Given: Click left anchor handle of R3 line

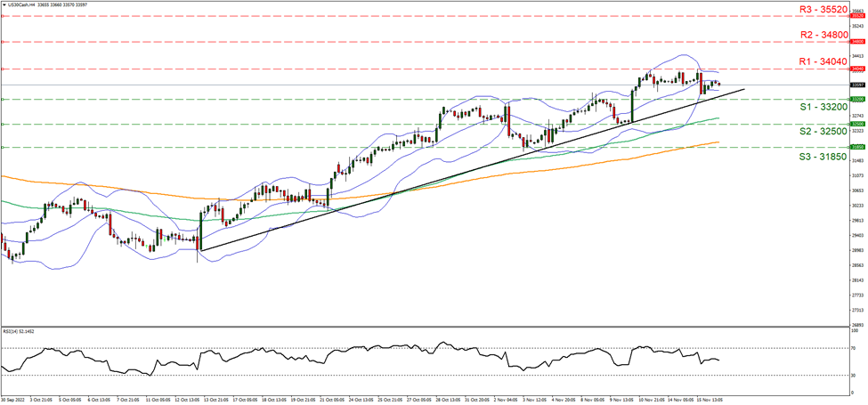Looking at the screenshot, I should (3, 15).
